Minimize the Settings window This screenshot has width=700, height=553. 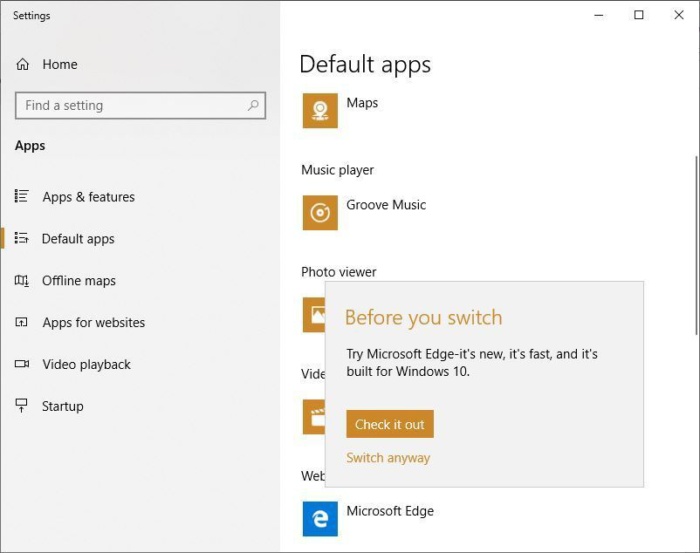pyautogui.click(x=599, y=15)
